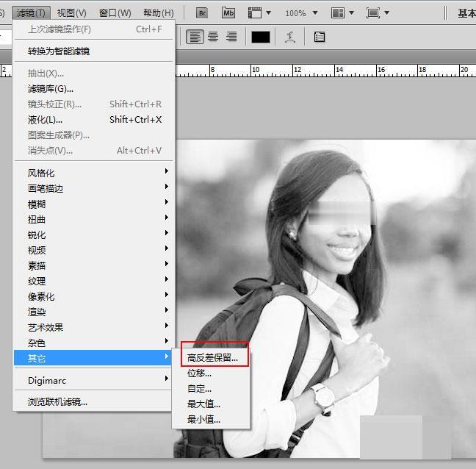Expand the 视频 submenu
Viewport: 476px width, 469px height.
(x=93, y=250)
